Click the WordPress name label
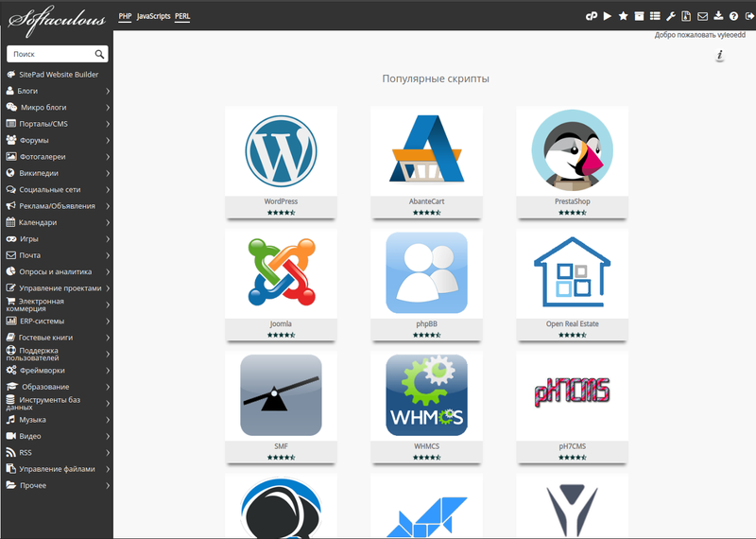 coord(281,201)
